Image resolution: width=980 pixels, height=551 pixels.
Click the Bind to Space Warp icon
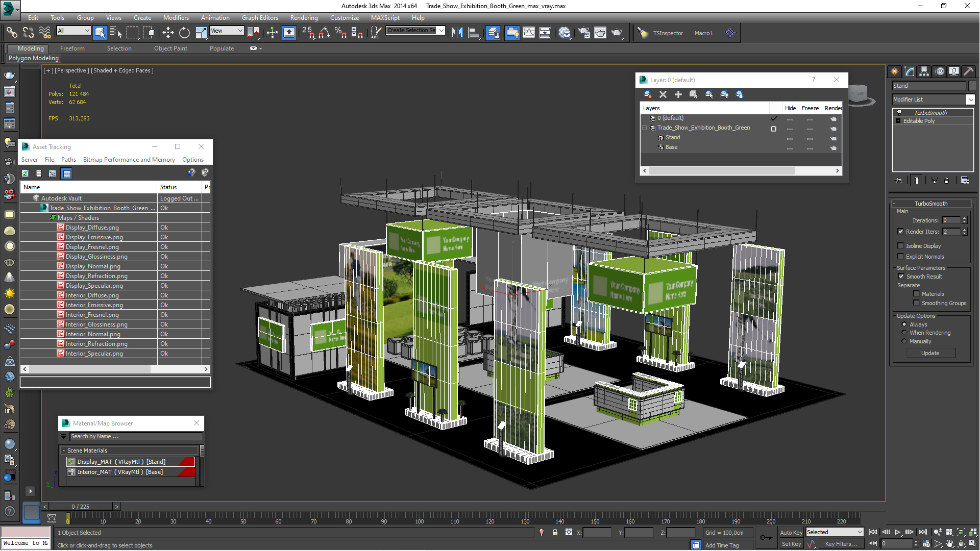(45, 33)
